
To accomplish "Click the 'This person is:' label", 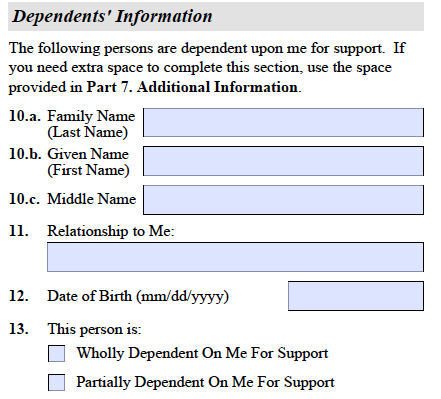I will [94, 329].
